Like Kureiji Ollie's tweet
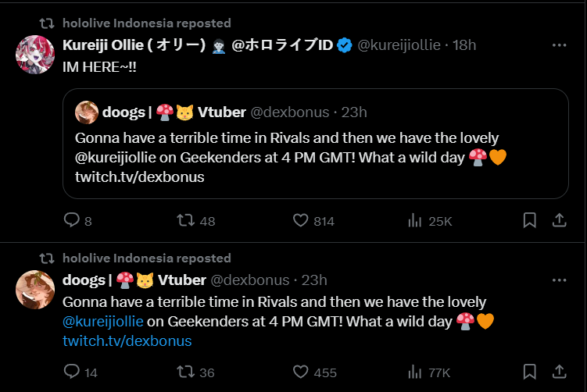 click(x=301, y=221)
